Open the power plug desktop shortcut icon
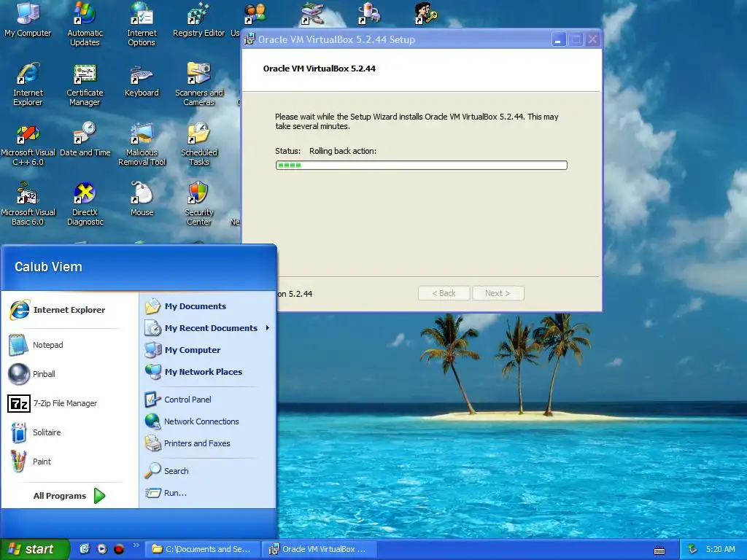 [x=369, y=13]
